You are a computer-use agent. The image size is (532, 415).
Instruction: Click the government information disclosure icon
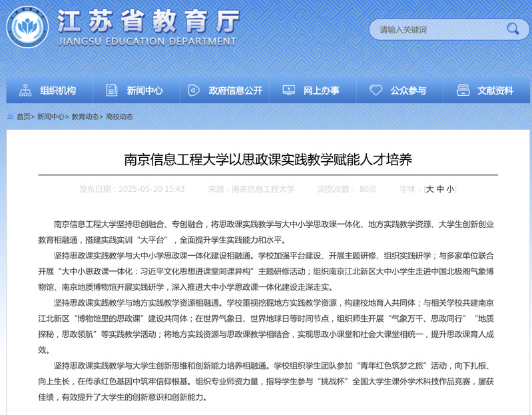pos(193,91)
